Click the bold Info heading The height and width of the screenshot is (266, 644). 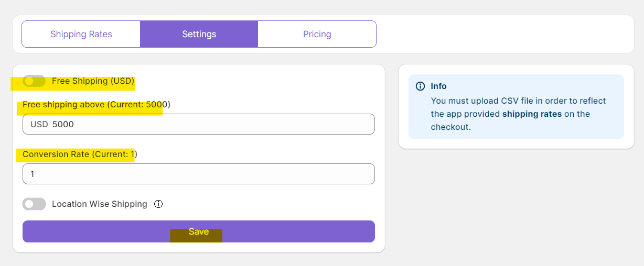pos(439,86)
